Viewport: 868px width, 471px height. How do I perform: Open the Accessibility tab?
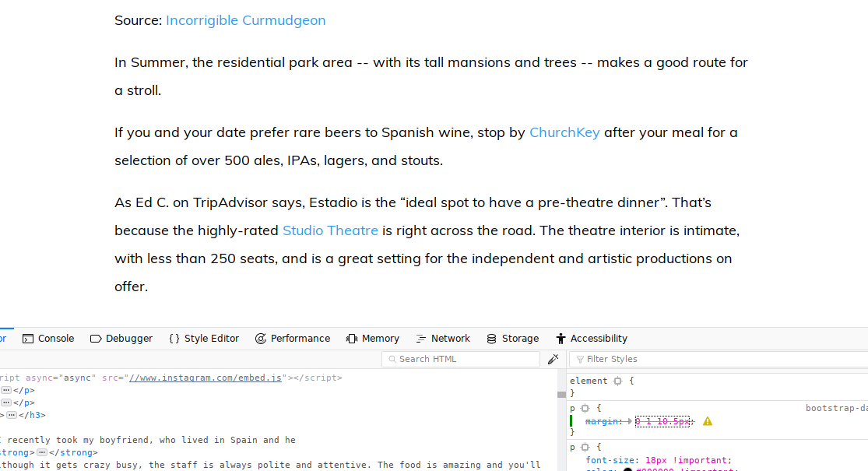point(592,339)
